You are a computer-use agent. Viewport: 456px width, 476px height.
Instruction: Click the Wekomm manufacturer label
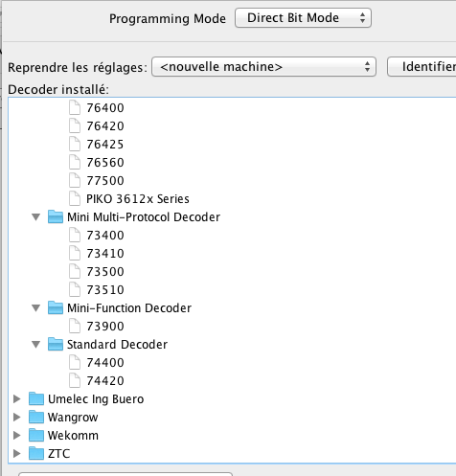73,436
